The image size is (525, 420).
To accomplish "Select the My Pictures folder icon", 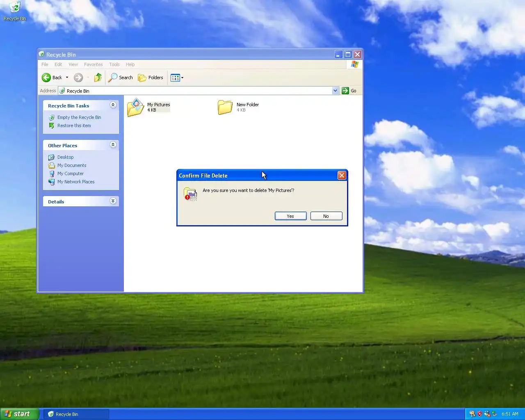I will 135,107.
